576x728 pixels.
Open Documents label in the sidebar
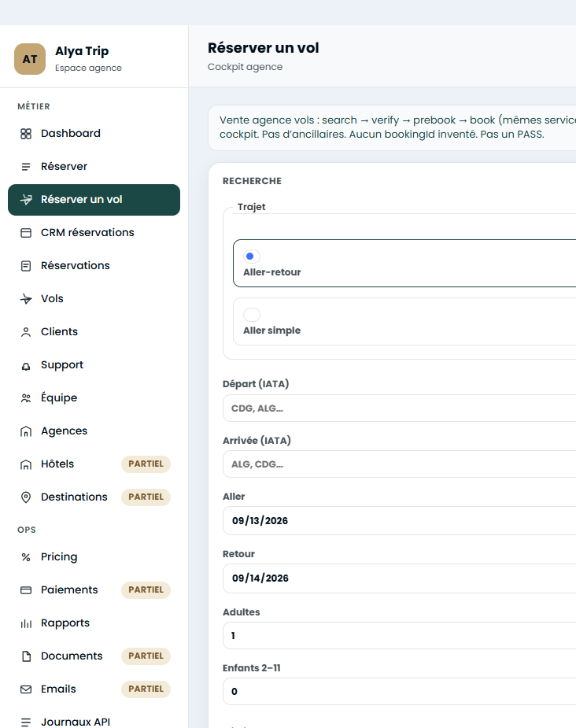[x=72, y=656]
